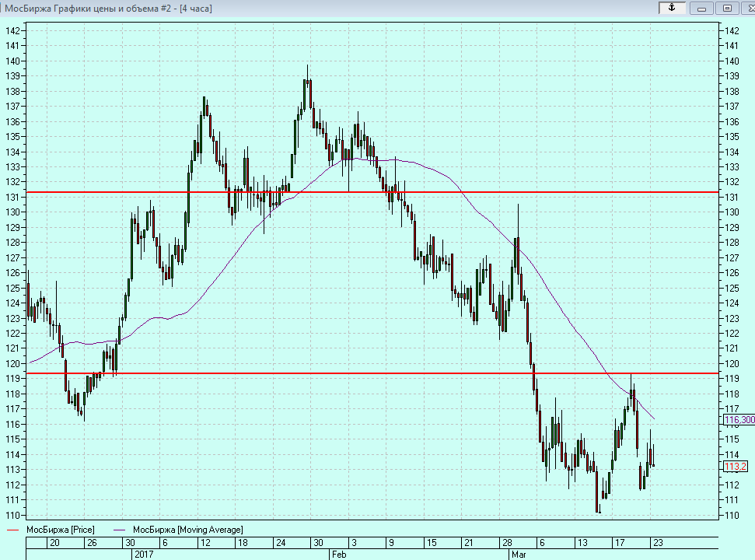Click price label 110 on left axis
Viewport: 755px width, 560px height.
coord(12,515)
